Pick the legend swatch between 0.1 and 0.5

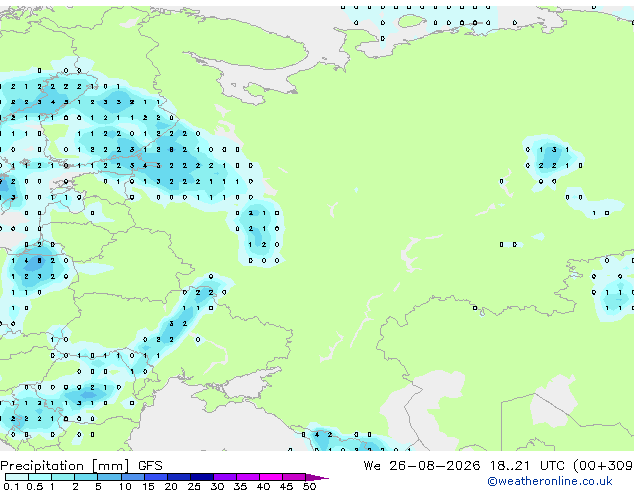coord(17,477)
